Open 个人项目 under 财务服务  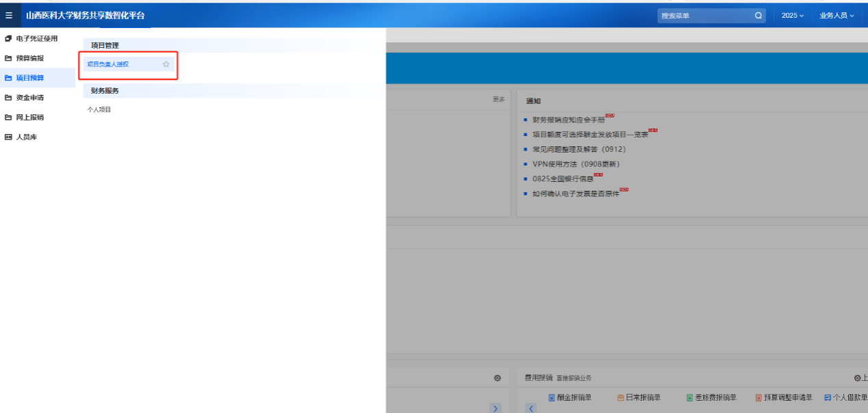99,109
